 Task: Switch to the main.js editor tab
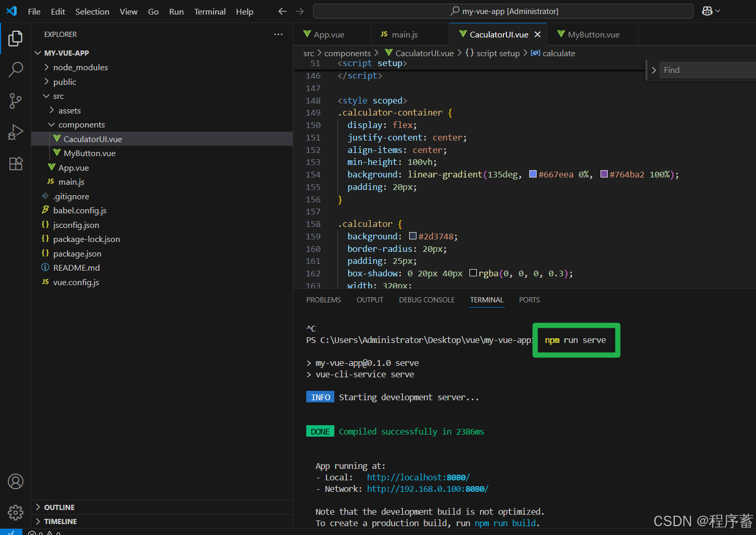pos(410,34)
